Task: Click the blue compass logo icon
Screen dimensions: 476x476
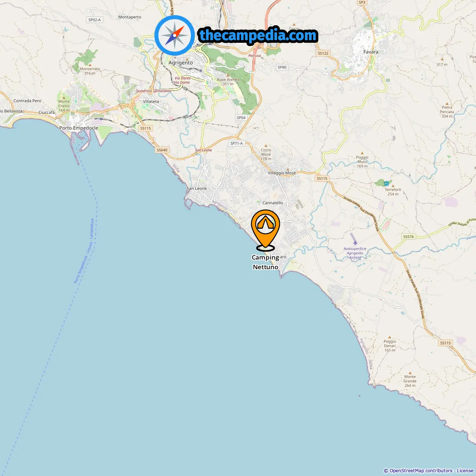Action: tap(174, 35)
